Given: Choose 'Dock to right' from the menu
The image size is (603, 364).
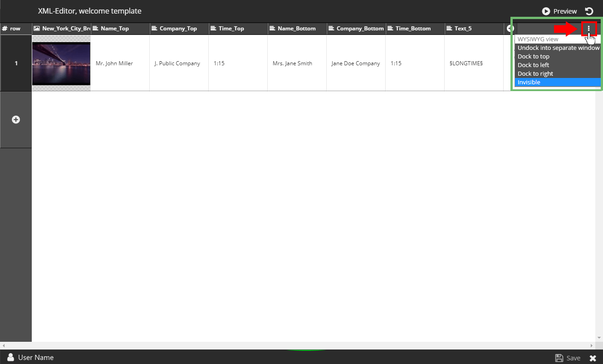Looking at the screenshot, I should pos(558,73).
